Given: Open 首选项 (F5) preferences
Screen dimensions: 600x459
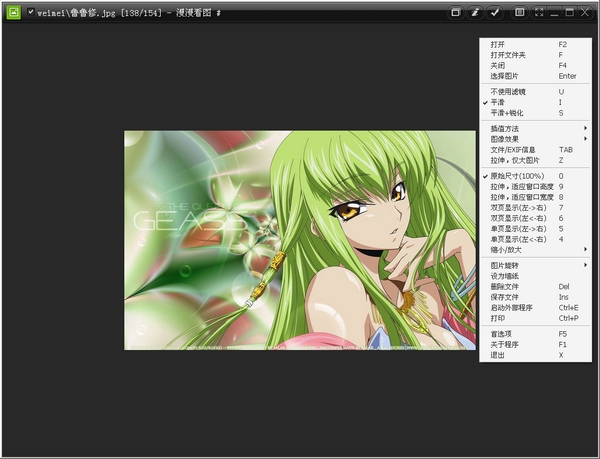Looking at the screenshot, I should coord(535,334).
